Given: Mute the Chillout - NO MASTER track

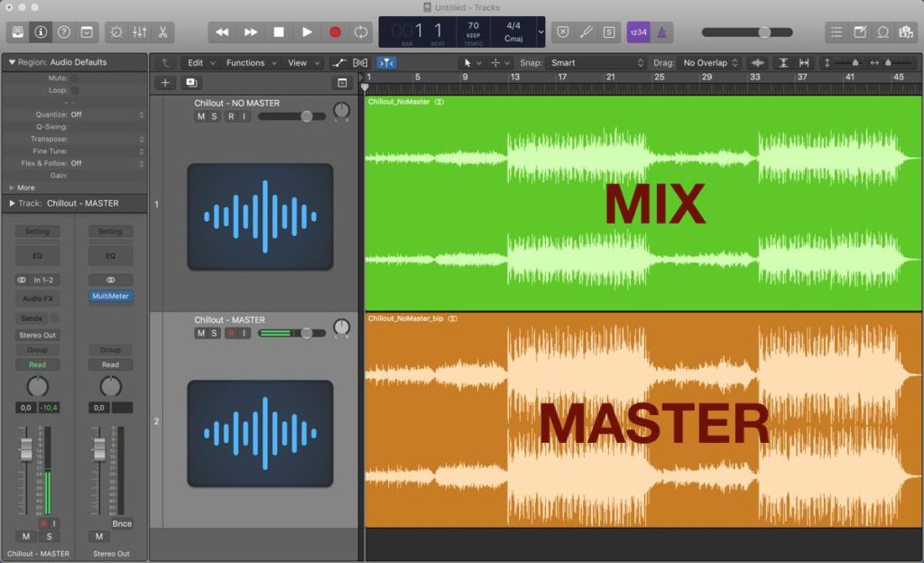Looking at the screenshot, I should click(x=201, y=116).
